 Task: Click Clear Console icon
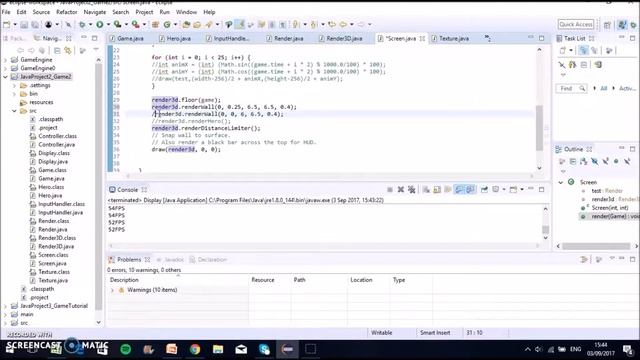(x=426, y=189)
